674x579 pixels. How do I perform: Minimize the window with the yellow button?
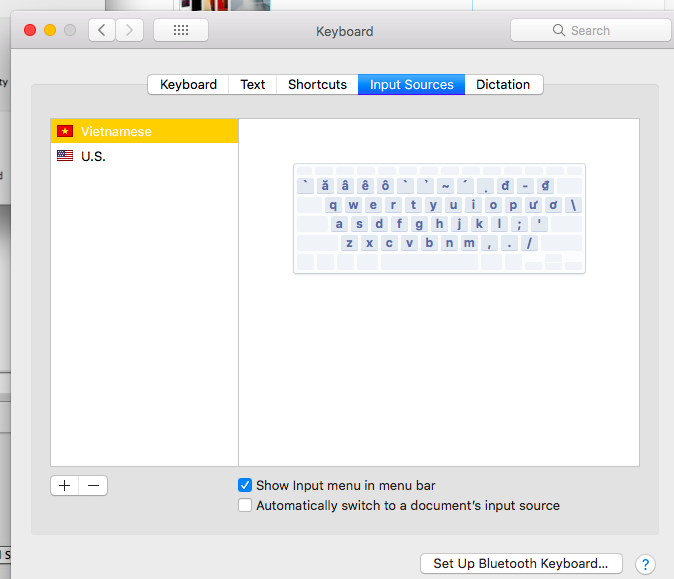pyautogui.click(x=50, y=30)
